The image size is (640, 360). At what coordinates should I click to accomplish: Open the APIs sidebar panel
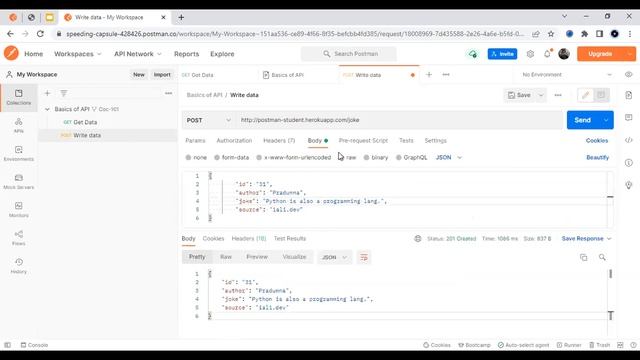tap(19, 125)
